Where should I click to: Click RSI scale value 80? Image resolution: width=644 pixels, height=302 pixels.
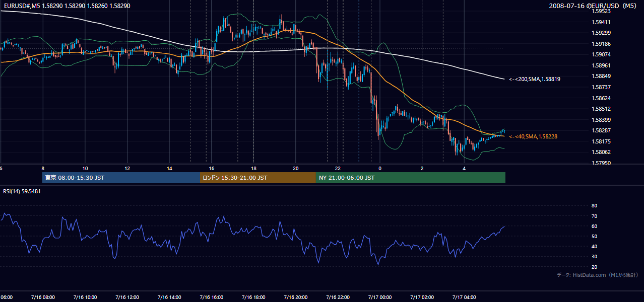[594, 206]
